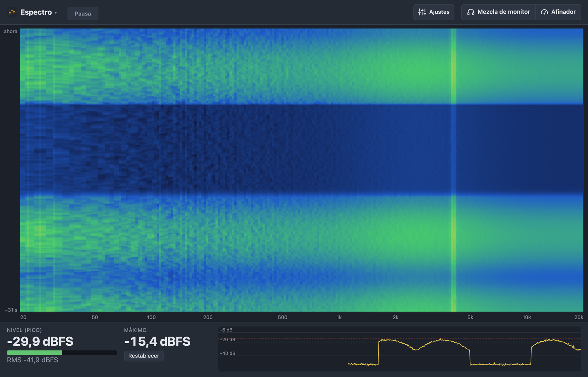Open Mezcla de monitor
This screenshot has width=588, height=377.
click(498, 12)
